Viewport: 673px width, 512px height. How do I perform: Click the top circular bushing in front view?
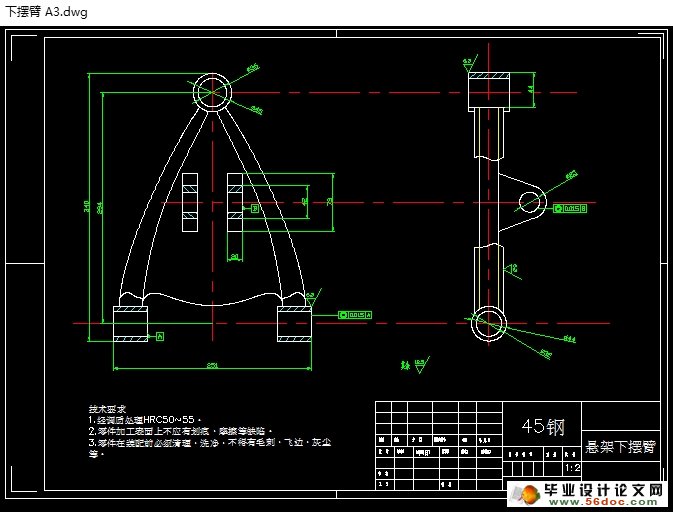click(212, 92)
